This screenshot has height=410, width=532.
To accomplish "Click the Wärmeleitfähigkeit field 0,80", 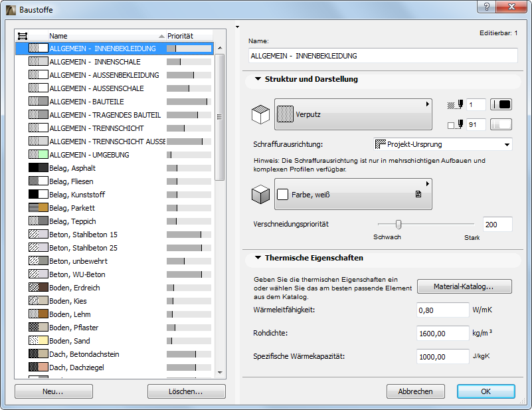I will tap(443, 310).
